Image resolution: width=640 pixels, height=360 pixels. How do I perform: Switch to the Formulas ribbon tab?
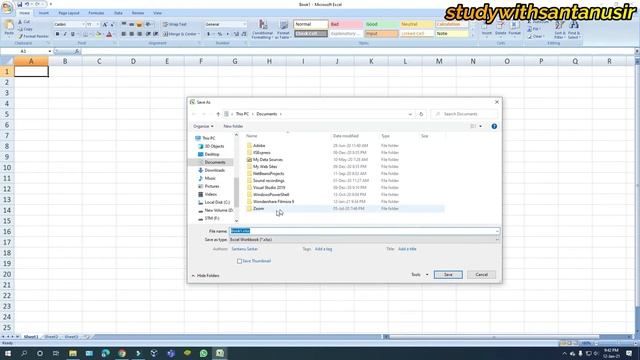click(96, 13)
